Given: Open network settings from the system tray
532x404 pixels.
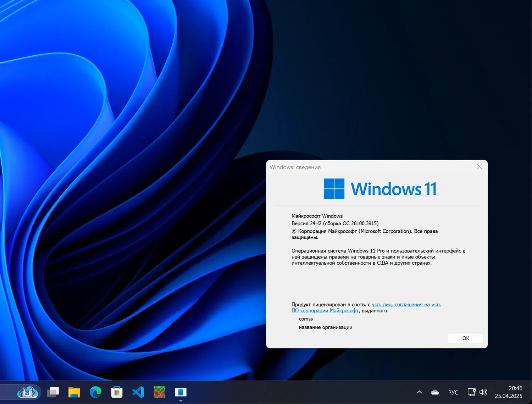Looking at the screenshot, I should click(x=471, y=392).
